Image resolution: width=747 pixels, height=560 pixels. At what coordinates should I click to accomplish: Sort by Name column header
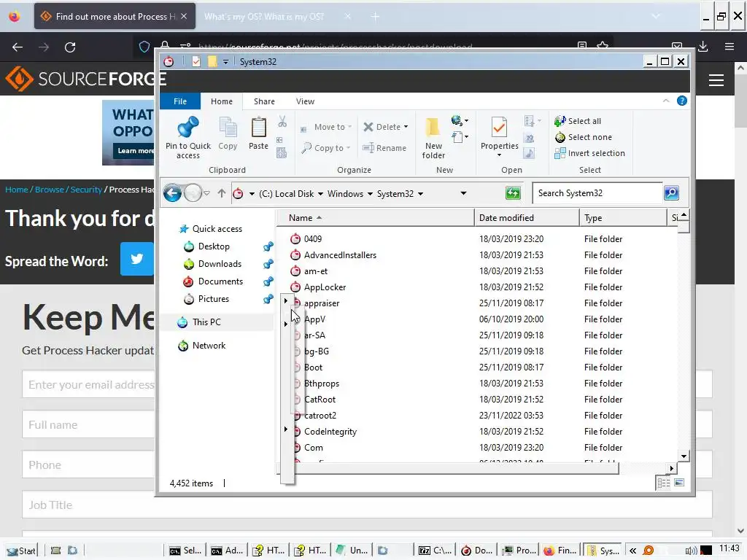(376, 217)
